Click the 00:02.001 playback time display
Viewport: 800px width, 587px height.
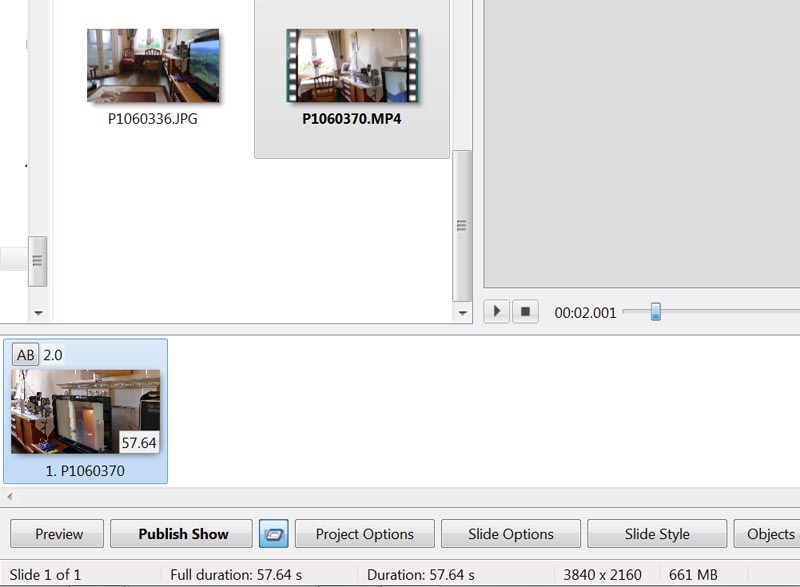coord(585,313)
